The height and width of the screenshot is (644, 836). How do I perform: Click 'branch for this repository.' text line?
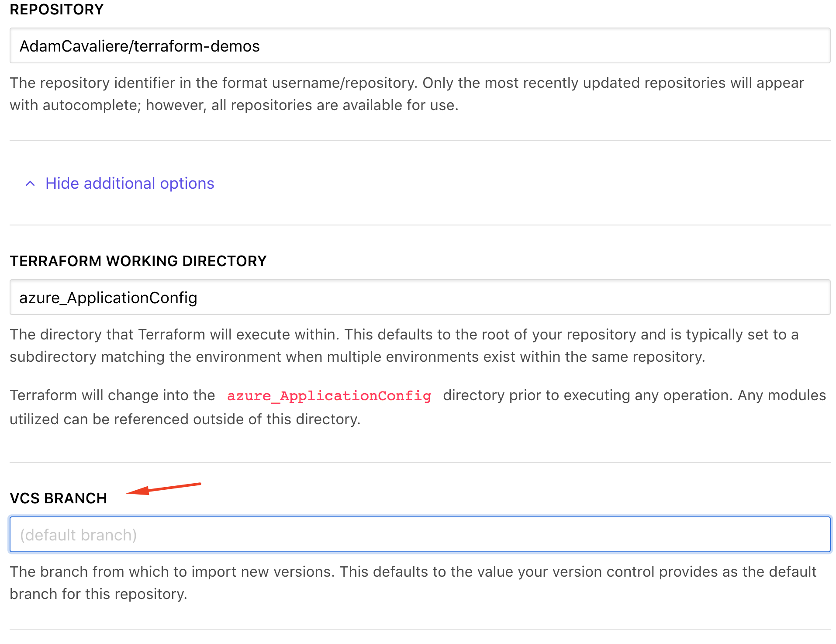[98, 594]
